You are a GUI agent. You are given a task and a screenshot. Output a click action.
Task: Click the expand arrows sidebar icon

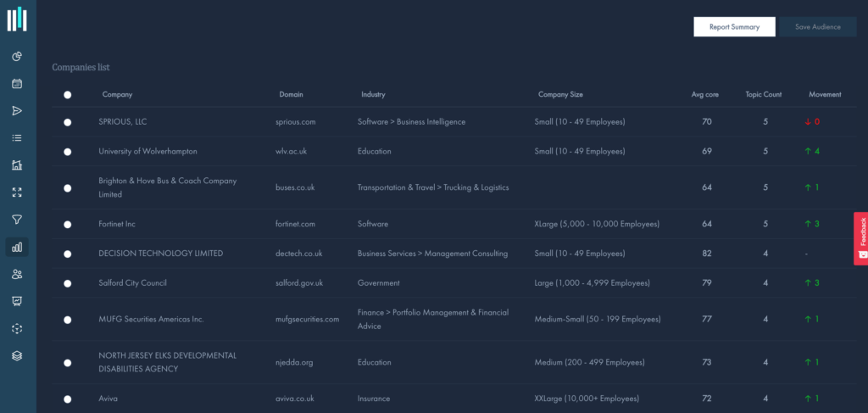(17, 193)
